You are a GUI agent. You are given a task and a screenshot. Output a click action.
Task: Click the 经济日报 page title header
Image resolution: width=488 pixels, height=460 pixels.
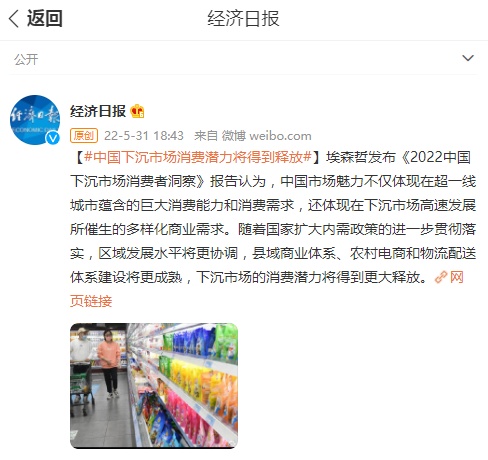(x=243, y=18)
